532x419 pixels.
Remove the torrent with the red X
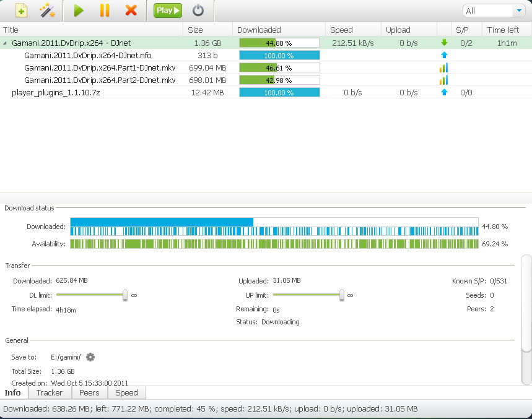coord(131,11)
